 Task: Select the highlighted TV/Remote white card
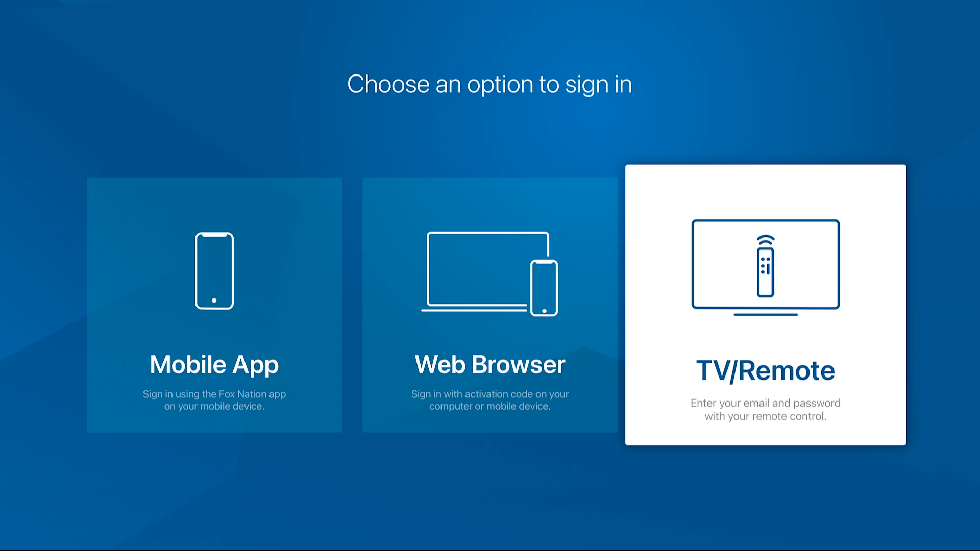click(765, 305)
